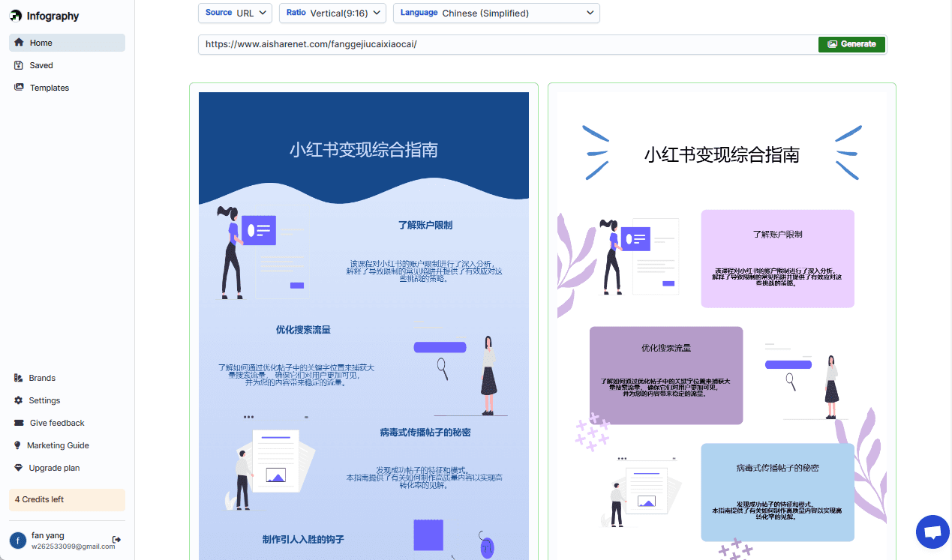Viewport: 952px width, 560px height.
Task: Click the Give feedback icon
Action: coord(19,423)
